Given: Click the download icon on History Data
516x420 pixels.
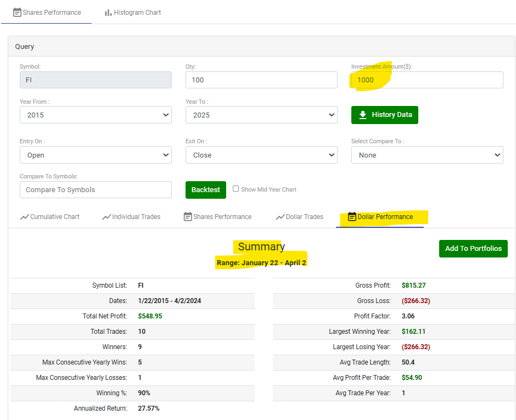Looking at the screenshot, I should 363,115.
